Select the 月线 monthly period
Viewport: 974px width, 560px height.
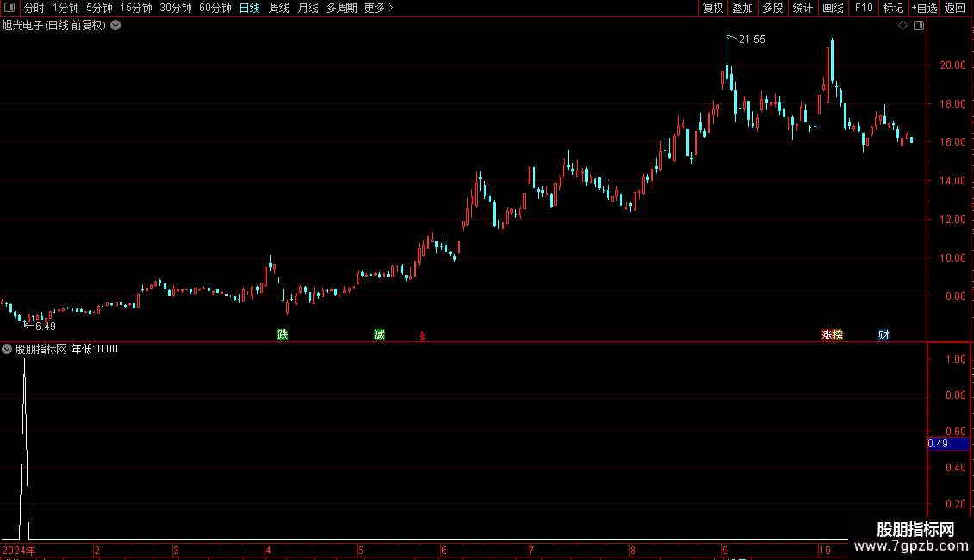pos(308,8)
